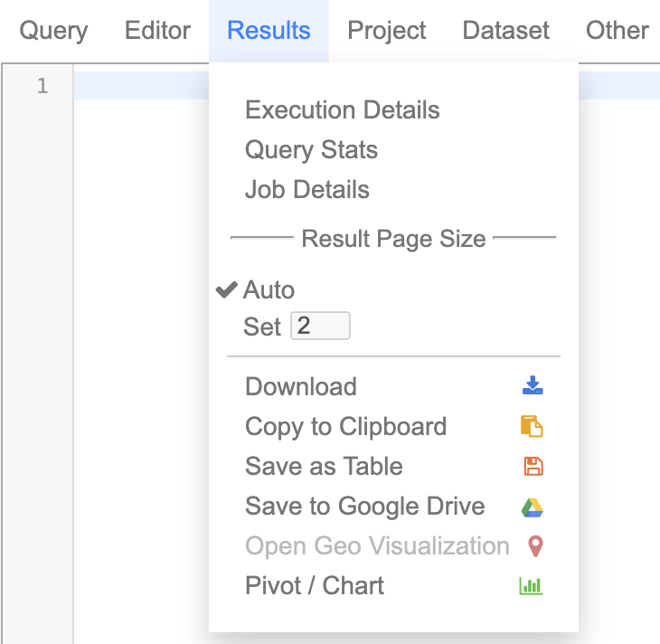660x644 pixels.
Task: Select Auto result page size
Action: (x=269, y=289)
